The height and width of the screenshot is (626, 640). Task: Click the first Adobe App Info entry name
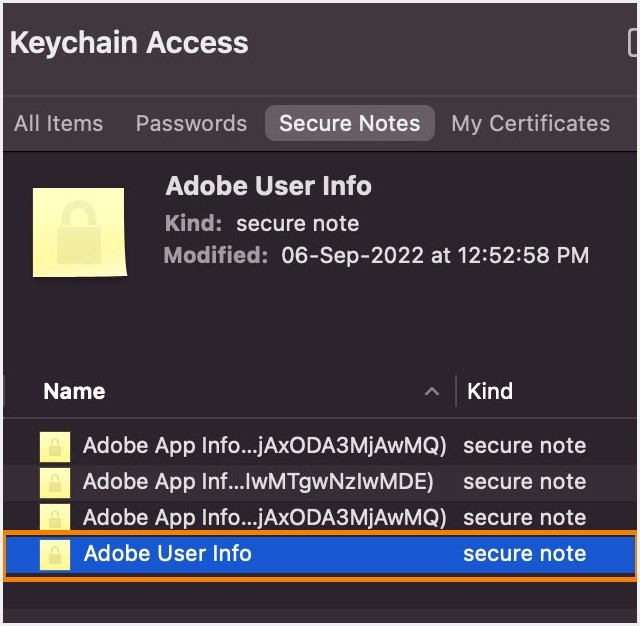[264, 446]
